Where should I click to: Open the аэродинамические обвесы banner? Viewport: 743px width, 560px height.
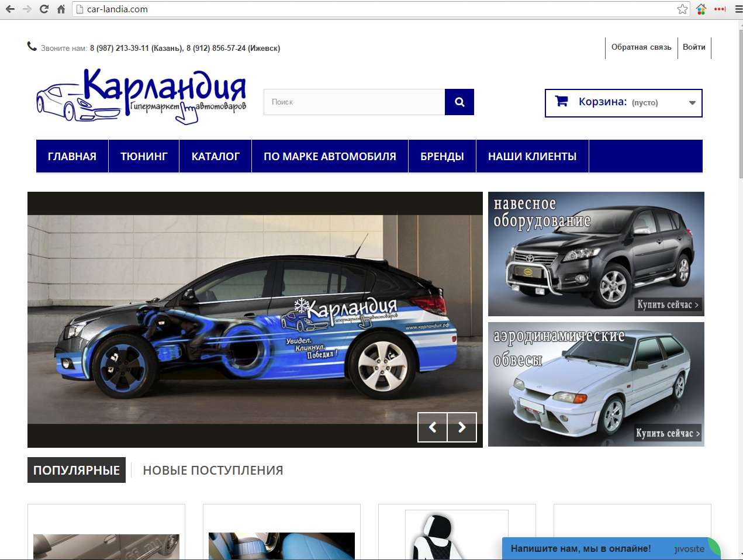pos(596,384)
